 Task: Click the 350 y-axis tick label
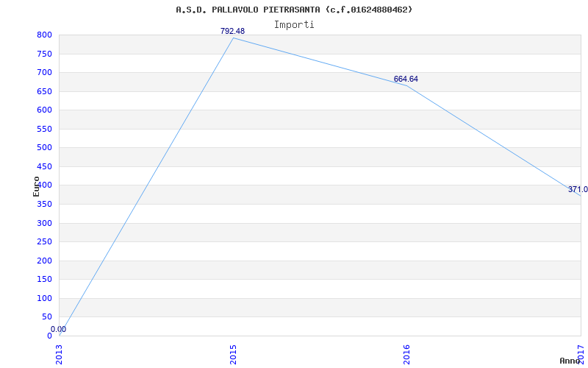44,205
